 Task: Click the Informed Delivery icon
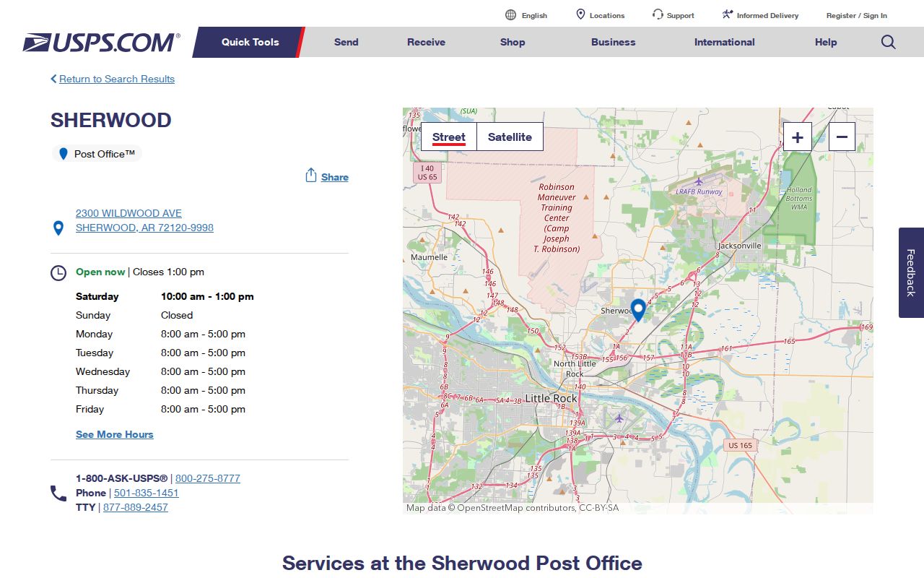pos(728,14)
